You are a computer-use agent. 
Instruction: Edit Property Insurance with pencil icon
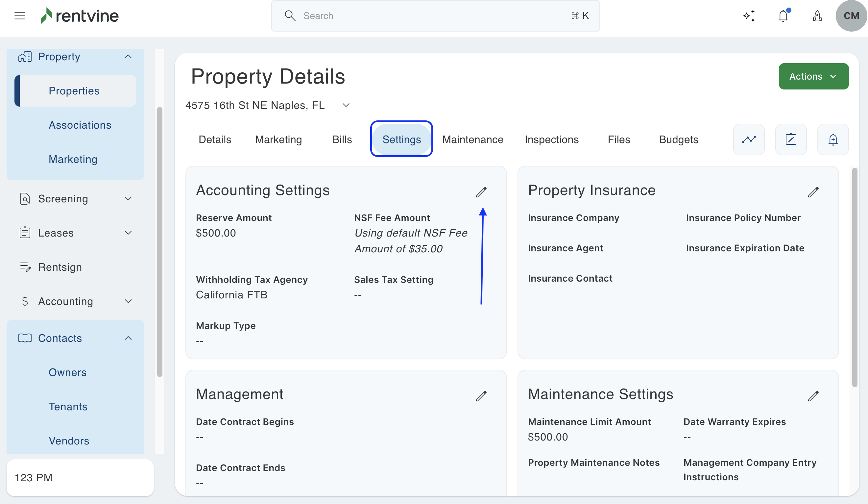point(813,192)
